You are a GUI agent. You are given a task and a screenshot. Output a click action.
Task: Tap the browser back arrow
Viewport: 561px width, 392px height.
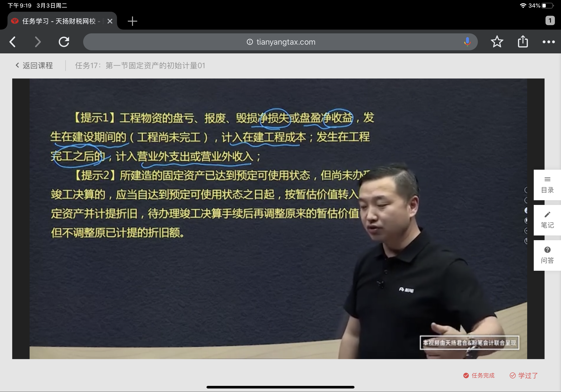pyautogui.click(x=13, y=42)
